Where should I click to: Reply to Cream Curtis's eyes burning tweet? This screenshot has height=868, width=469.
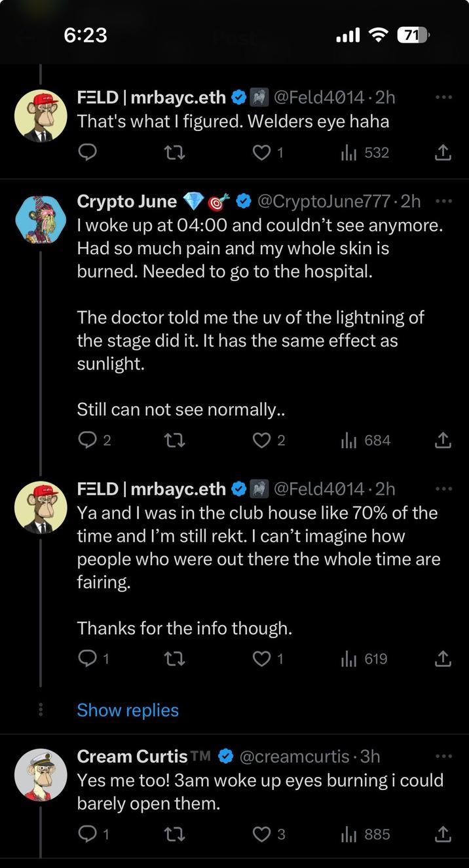[x=87, y=834]
